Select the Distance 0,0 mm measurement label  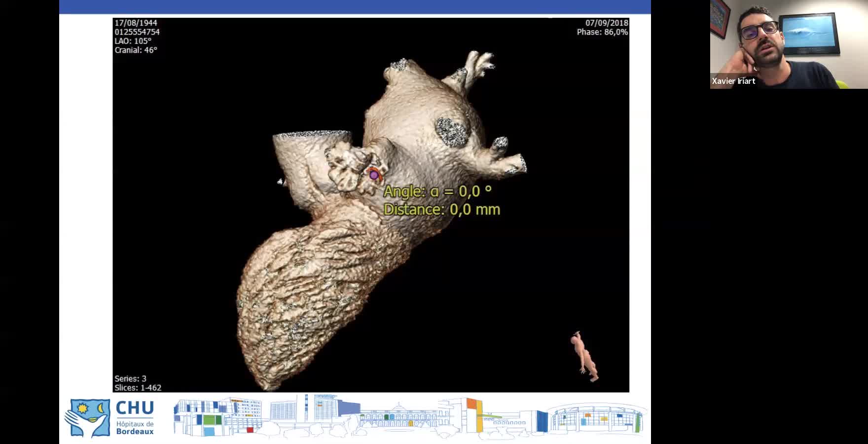[x=441, y=209]
